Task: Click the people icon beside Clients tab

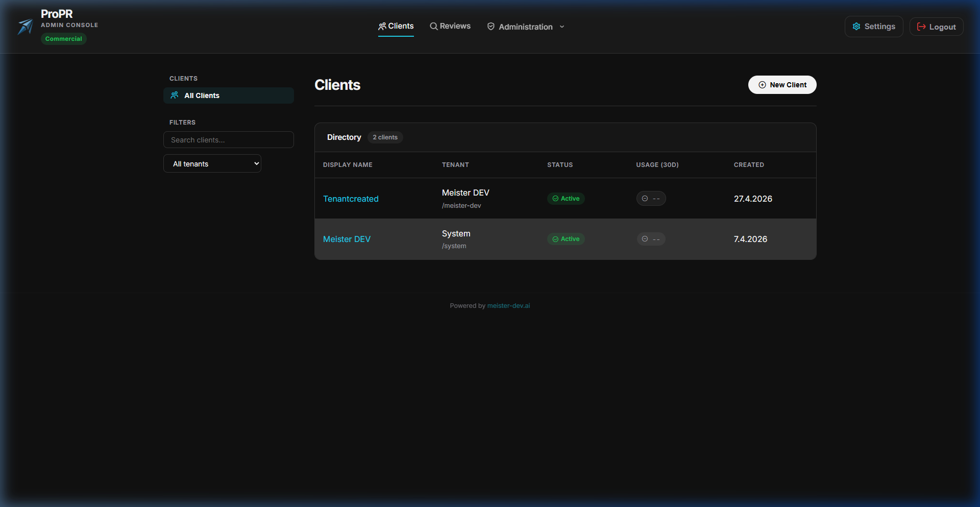Action: pos(382,26)
